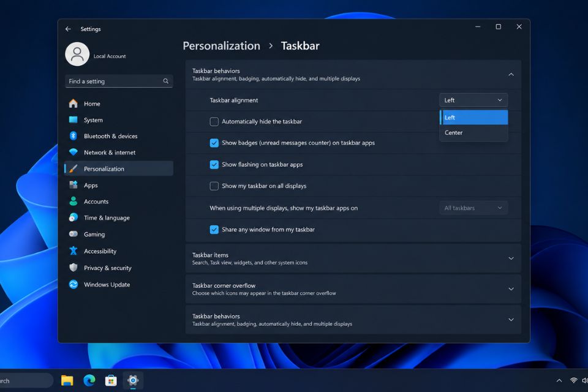The image size is (588, 392).
Task: Select Center alignment option
Action: point(474,132)
